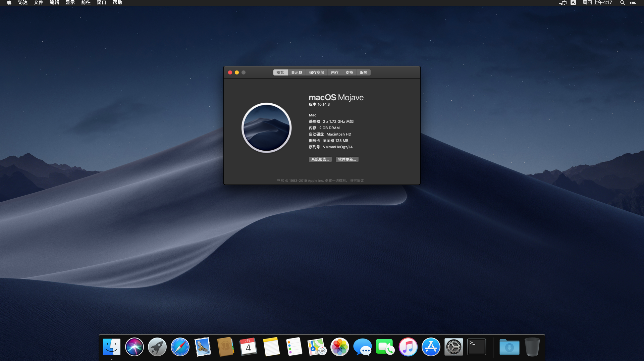Switch to the 储存空间 tab
644x361 pixels.
click(317, 72)
